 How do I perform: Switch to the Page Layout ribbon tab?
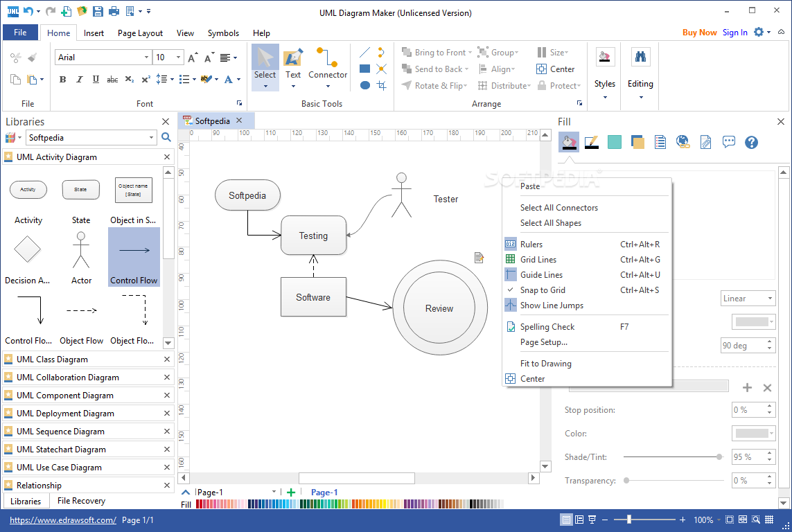coord(140,33)
